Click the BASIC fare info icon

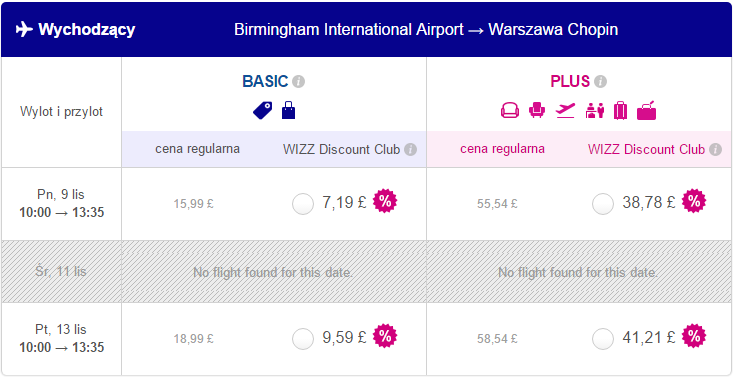tap(298, 82)
